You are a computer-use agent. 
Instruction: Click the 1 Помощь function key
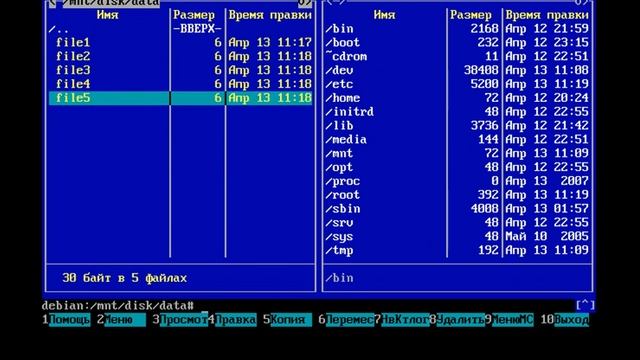click(66, 320)
